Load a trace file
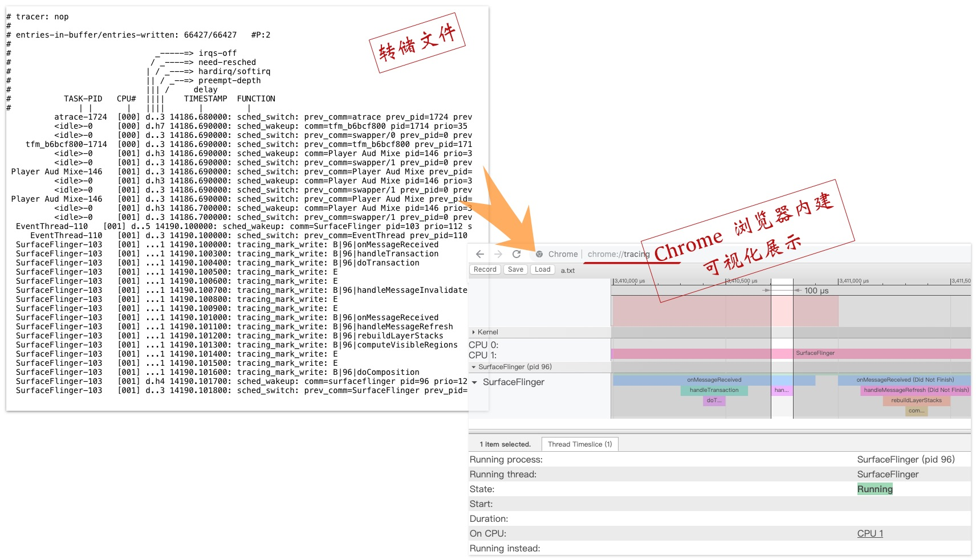 [x=543, y=269]
